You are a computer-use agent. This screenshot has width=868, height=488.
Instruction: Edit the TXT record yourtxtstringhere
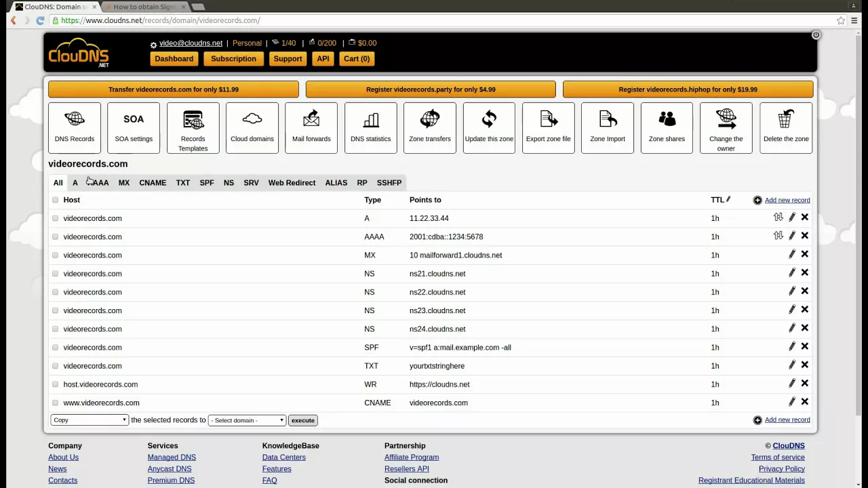click(791, 365)
